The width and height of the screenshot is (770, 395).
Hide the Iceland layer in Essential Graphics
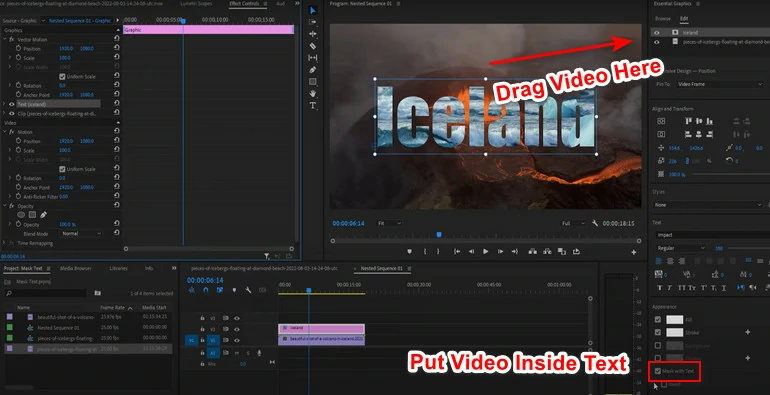[657, 32]
